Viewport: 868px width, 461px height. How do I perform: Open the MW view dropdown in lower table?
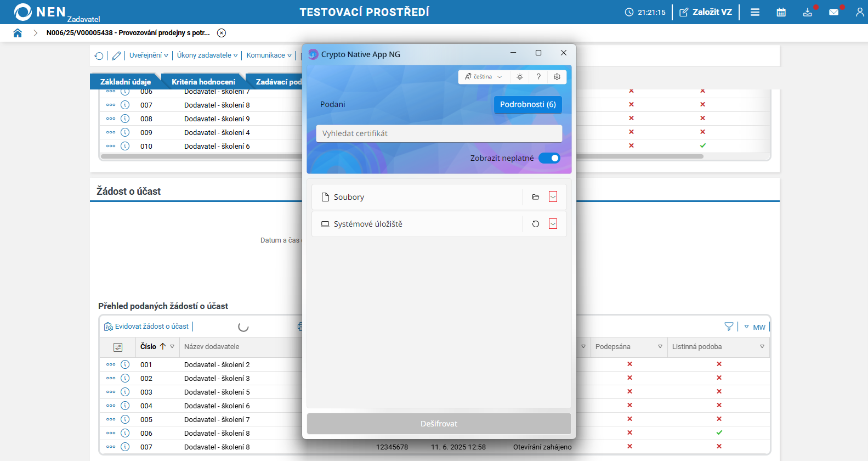click(x=754, y=327)
